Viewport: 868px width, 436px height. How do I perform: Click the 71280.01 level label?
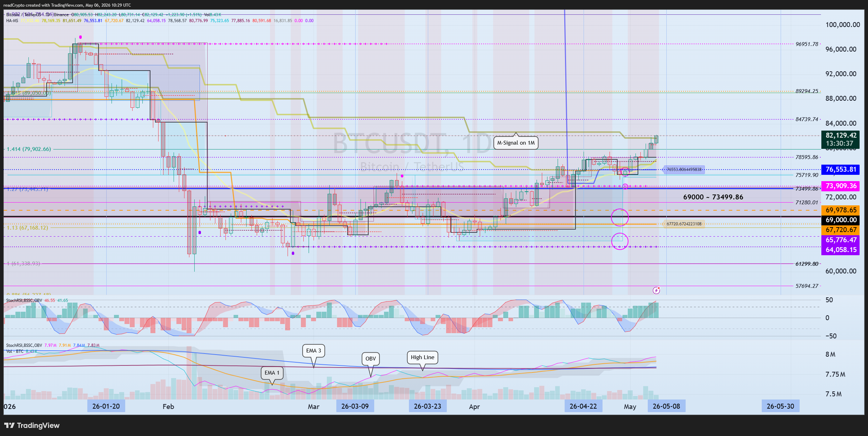807,202
